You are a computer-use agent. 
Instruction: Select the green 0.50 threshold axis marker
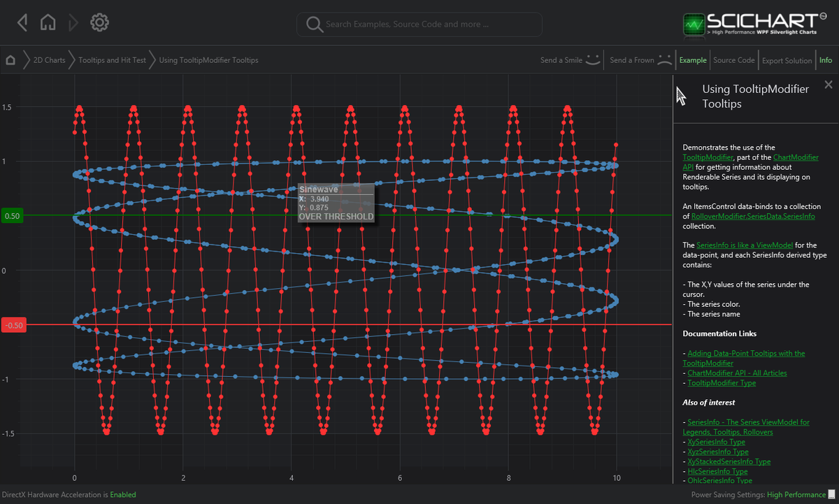13,216
